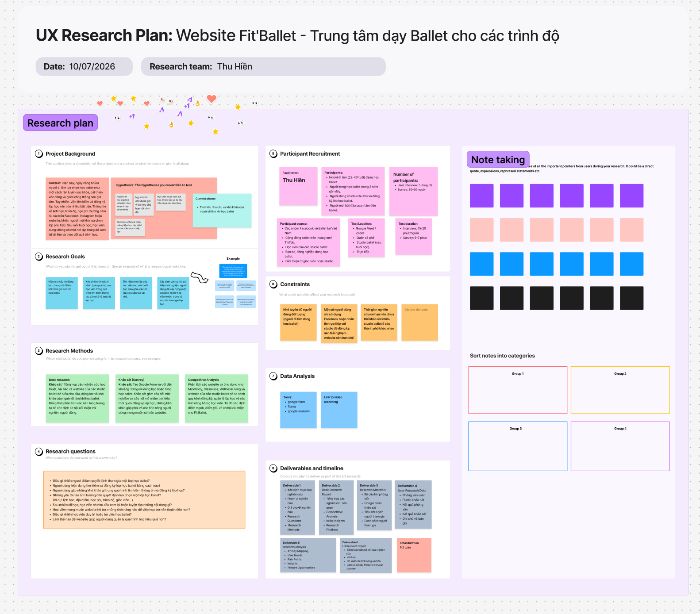Screen dimensions: 700x614
Task: Select the blue-bordered Group 3 box
Action: click(x=518, y=446)
